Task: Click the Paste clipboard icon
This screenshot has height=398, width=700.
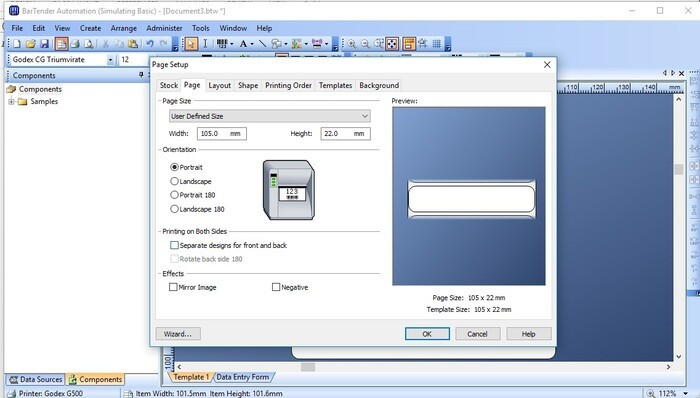Action: click(x=133, y=44)
